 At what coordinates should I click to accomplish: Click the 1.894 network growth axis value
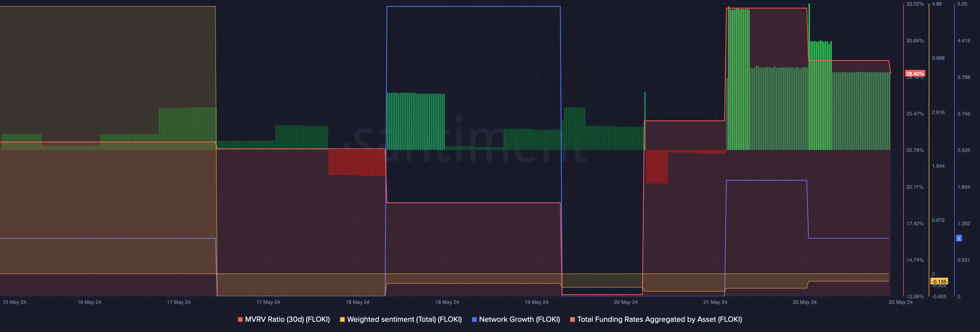point(964,187)
